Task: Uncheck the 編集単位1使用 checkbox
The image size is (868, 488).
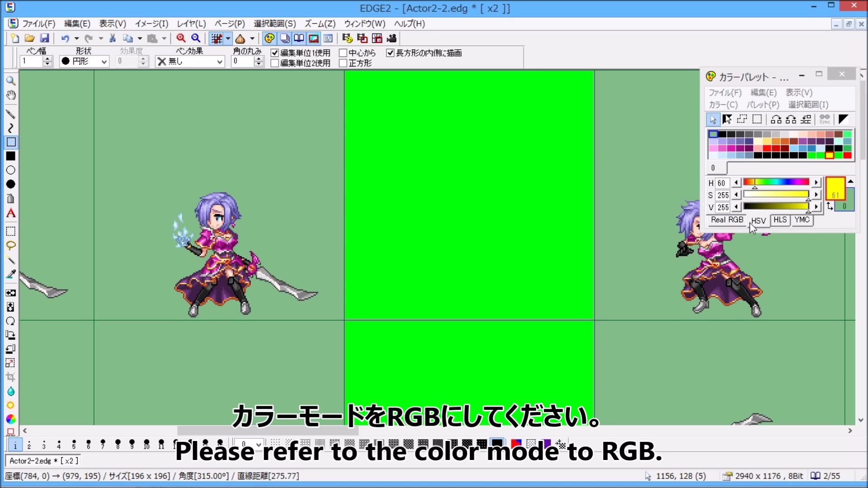Action: point(275,53)
